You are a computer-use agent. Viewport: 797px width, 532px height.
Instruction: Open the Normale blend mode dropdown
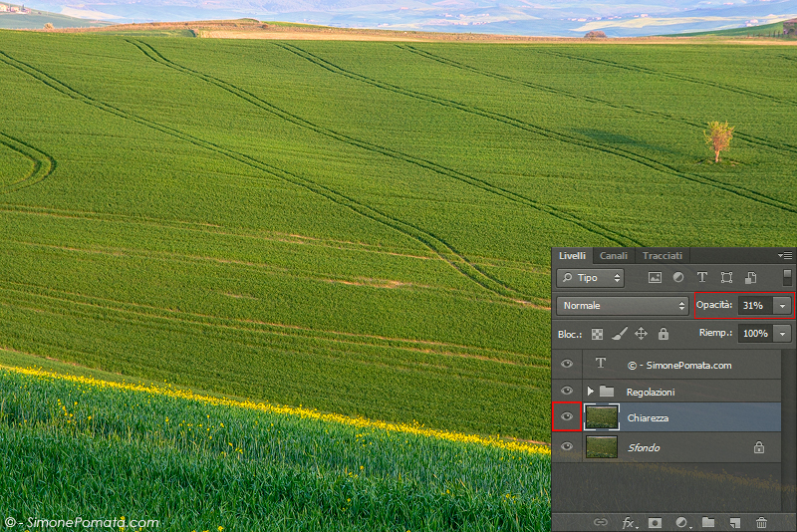pos(623,306)
